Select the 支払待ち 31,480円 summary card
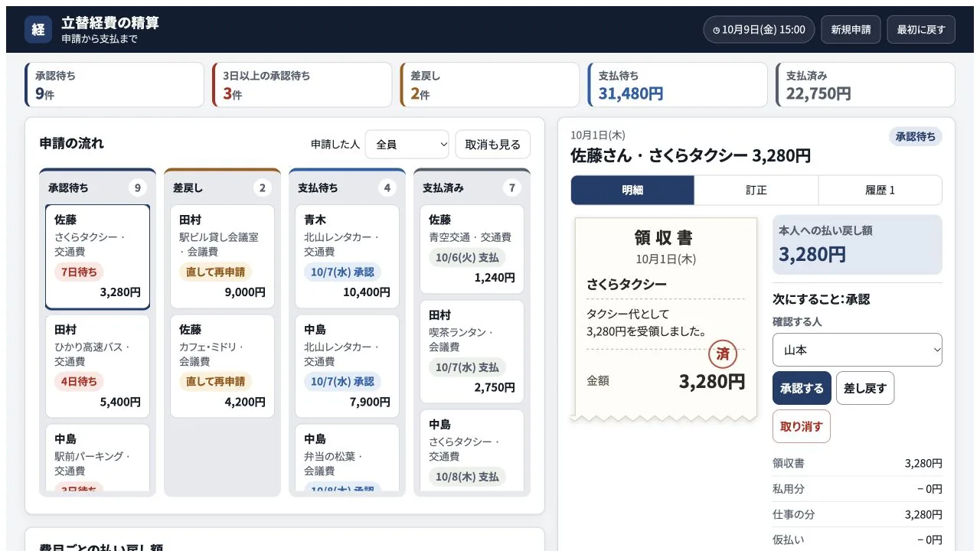 [x=678, y=85]
